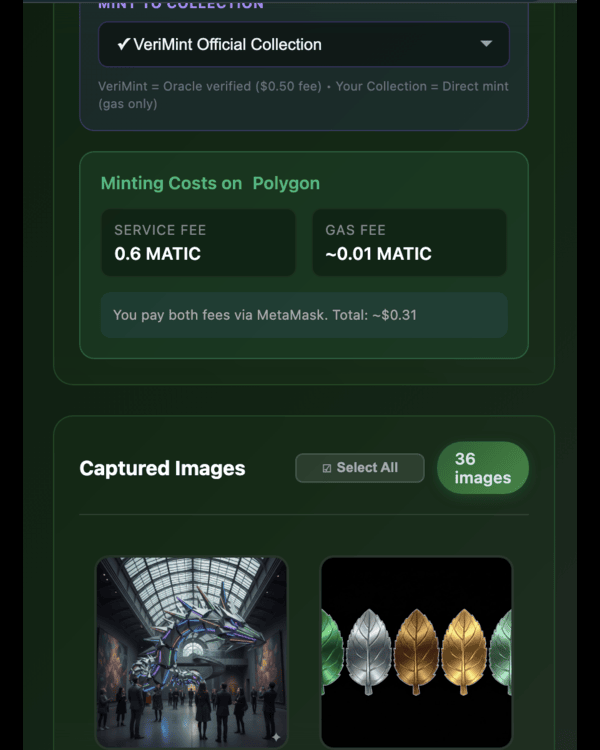Expand the VeriMint Official Collection combo box
The image size is (600, 750).
point(304,44)
